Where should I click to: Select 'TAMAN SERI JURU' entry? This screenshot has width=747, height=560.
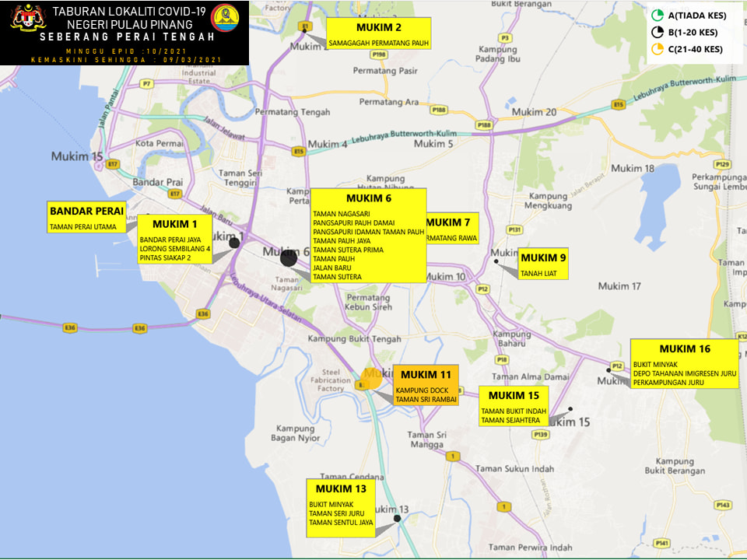[x=337, y=514]
